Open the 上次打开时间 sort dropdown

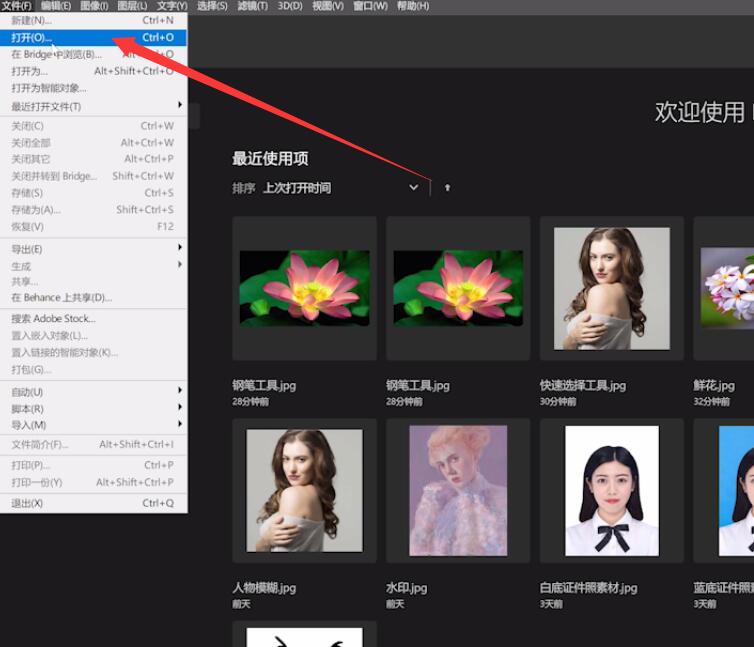340,188
